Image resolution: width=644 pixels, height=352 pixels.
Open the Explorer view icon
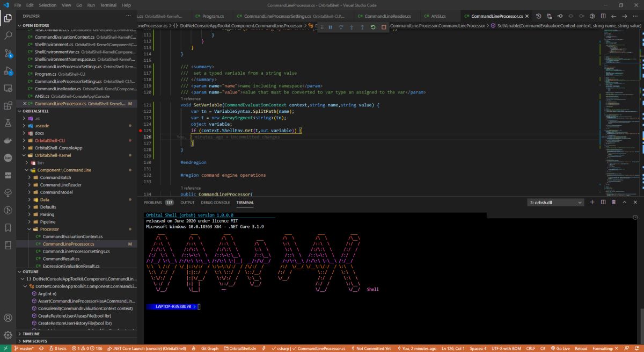click(8, 18)
